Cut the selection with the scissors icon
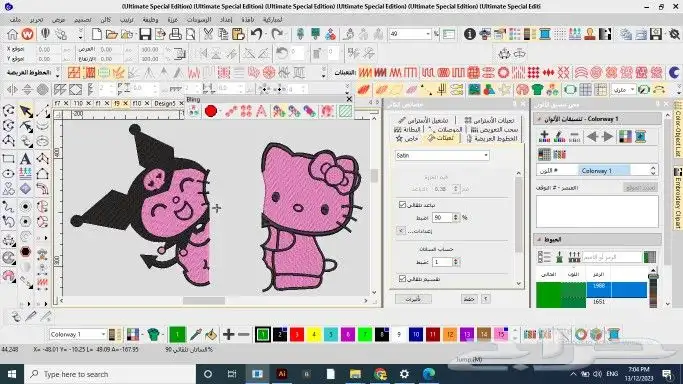Viewport: 683px width, 384px height. point(208,34)
